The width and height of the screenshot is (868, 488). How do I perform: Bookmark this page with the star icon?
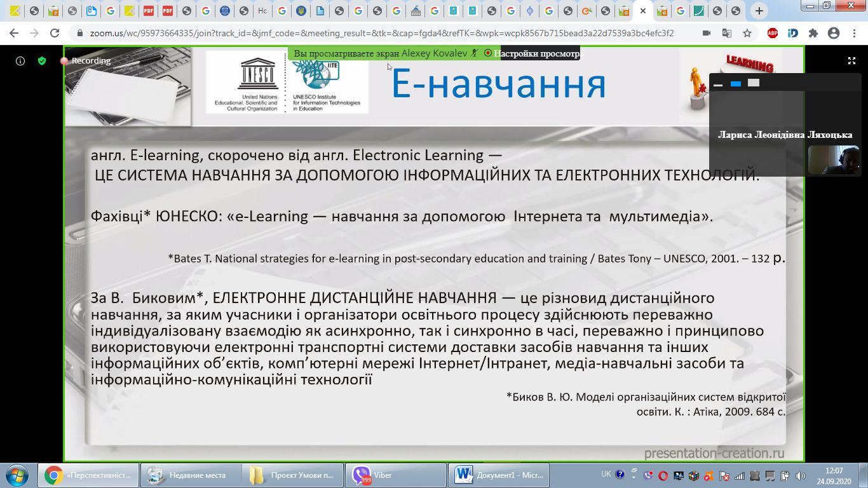click(747, 33)
